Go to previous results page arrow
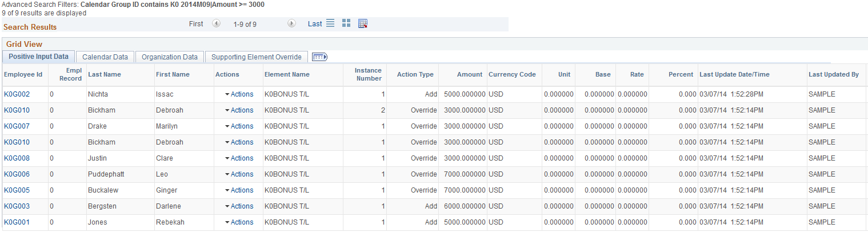This screenshot has width=868, height=232. coord(216,23)
